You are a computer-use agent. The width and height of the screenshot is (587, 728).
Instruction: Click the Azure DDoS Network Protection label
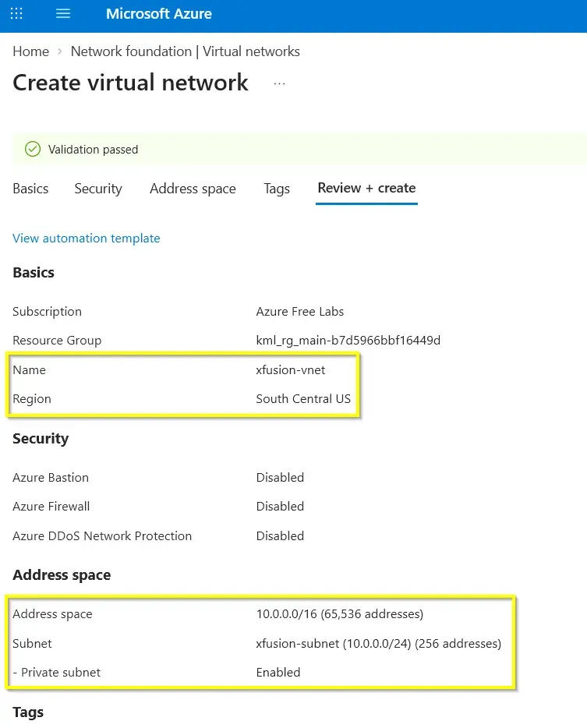pyautogui.click(x=102, y=535)
